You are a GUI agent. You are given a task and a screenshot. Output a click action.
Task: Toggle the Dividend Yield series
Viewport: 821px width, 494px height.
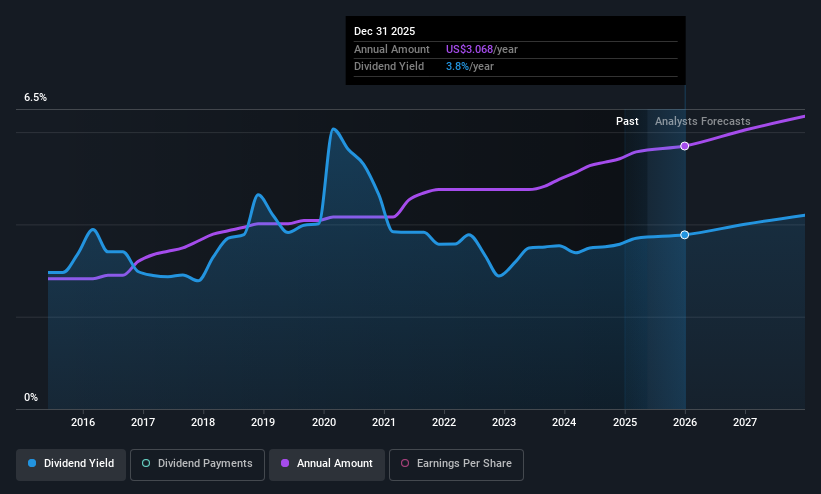point(71,464)
